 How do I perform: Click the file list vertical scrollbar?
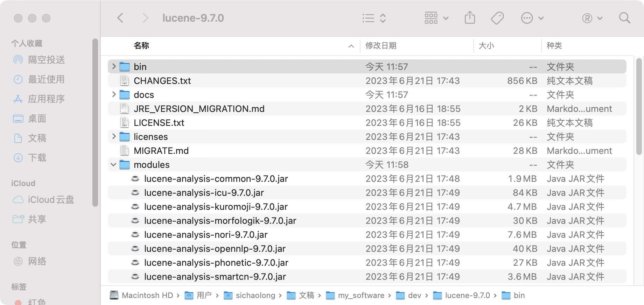[639, 106]
